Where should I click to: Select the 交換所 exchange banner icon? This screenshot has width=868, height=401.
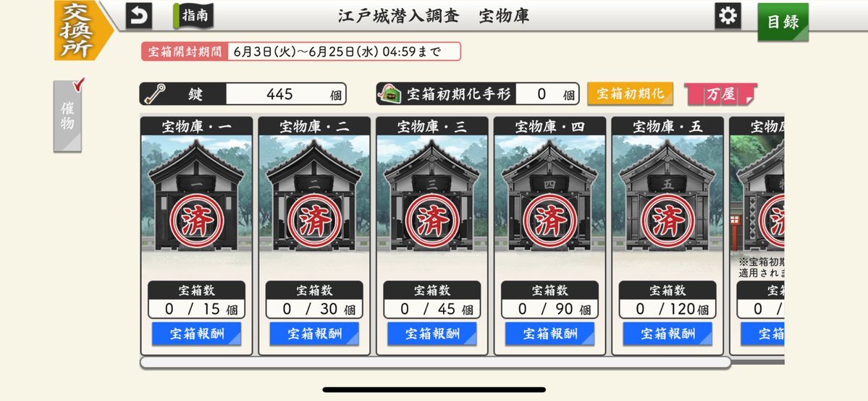click(78, 30)
